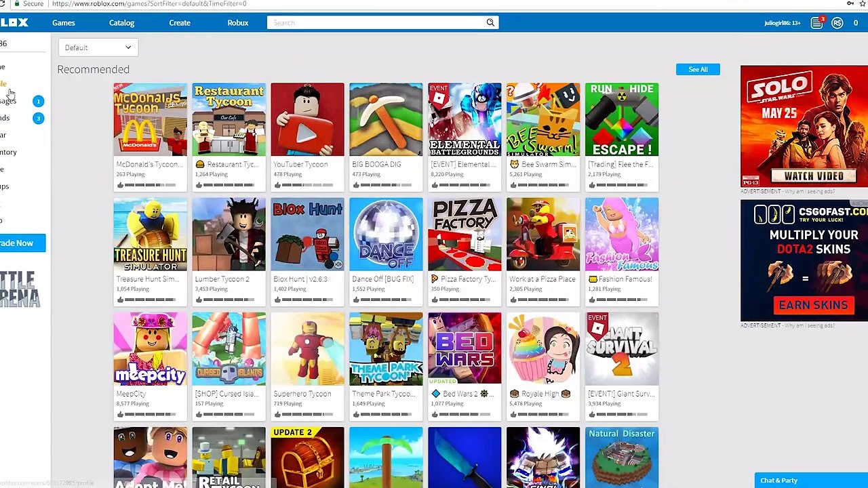
Task: Open the Pizza Factory game thumbnail
Action: click(465, 234)
